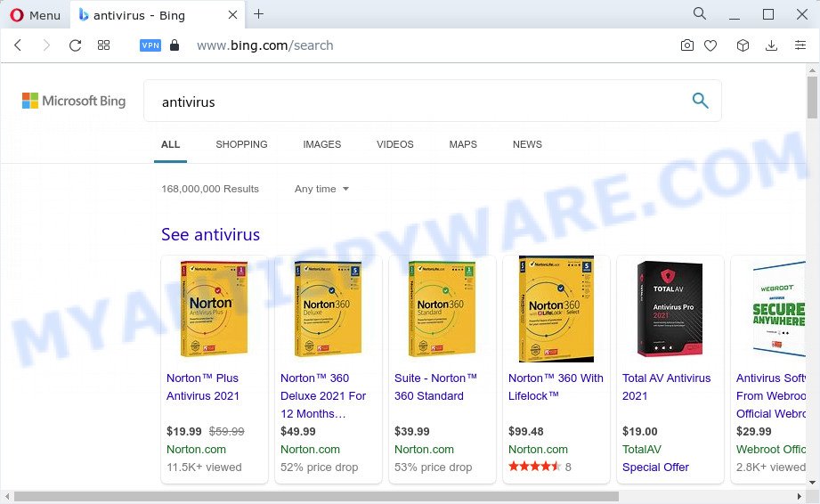This screenshot has height=504, width=820.
Task: Open the Easy Setup sliders icon
Action: 800,45
